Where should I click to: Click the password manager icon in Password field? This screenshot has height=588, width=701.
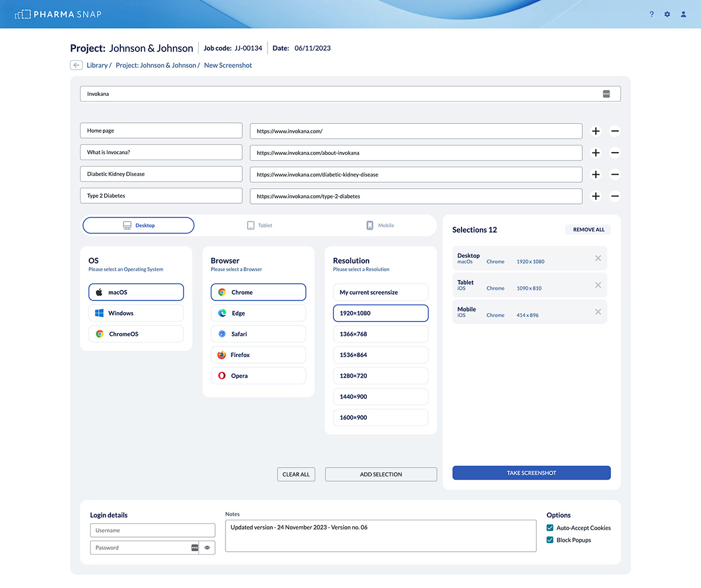tap(195, 548)
